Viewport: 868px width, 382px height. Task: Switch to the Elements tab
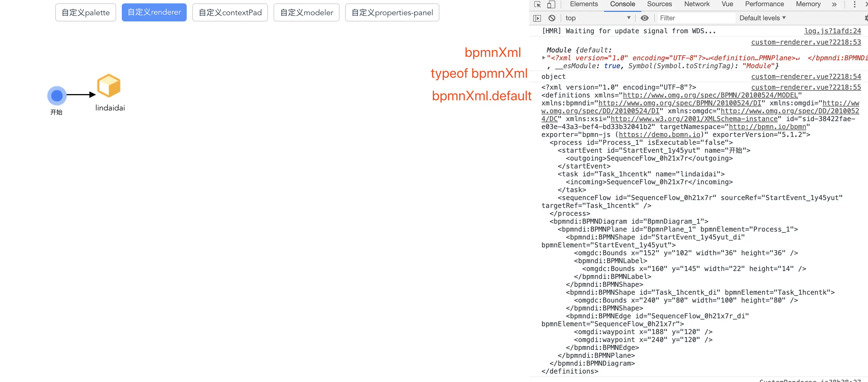pos(584,4)
